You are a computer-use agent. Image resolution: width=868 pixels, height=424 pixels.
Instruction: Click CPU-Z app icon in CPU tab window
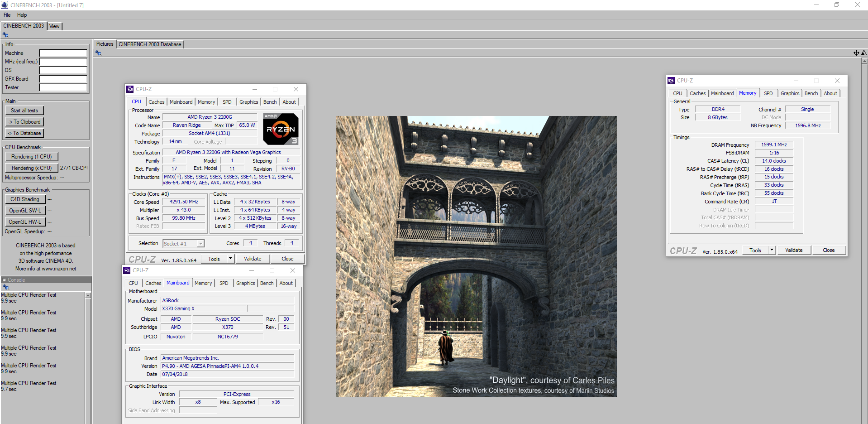tap(130, 89)
